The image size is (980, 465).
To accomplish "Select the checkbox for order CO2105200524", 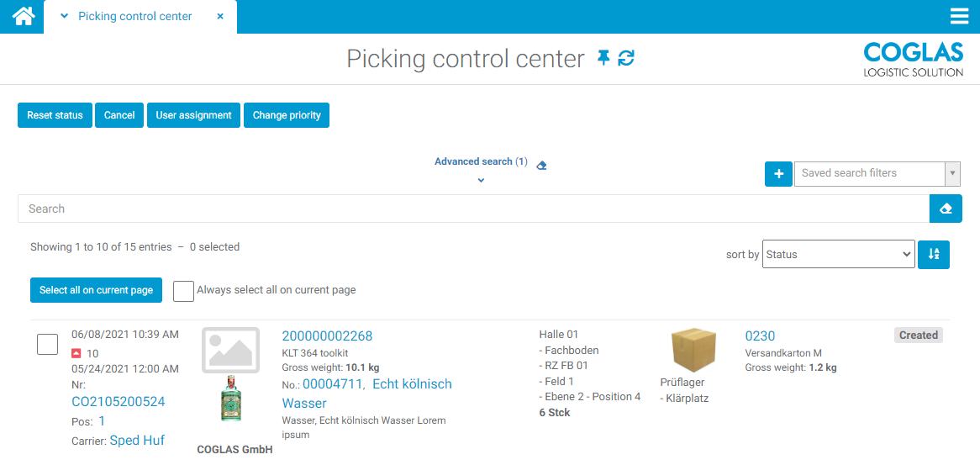I will [x=48, y=344].
